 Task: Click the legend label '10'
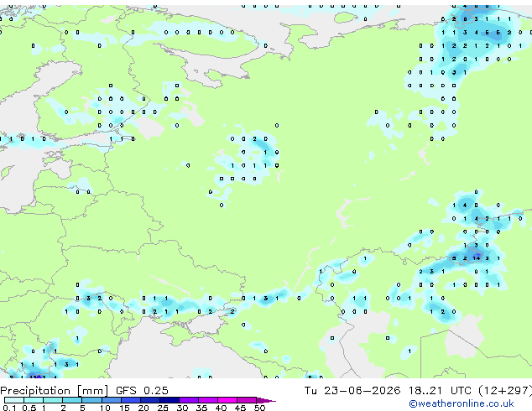[105, 408]
